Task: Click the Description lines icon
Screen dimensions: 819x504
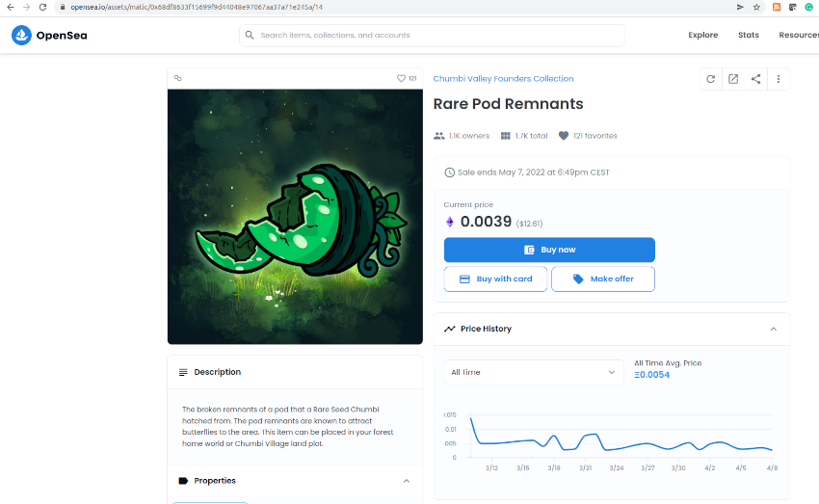Action: click(183, 372)
